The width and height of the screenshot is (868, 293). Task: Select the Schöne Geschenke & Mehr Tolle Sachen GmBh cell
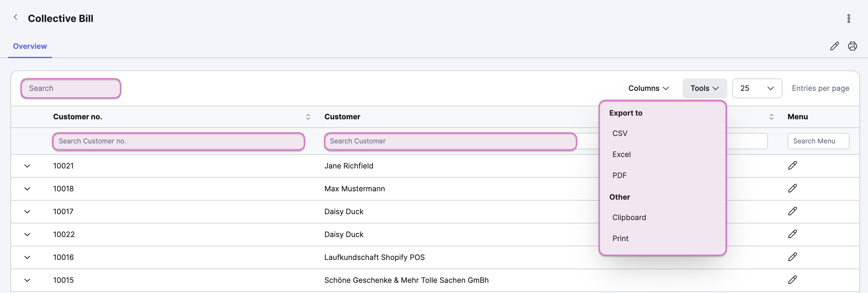point(406,280)
